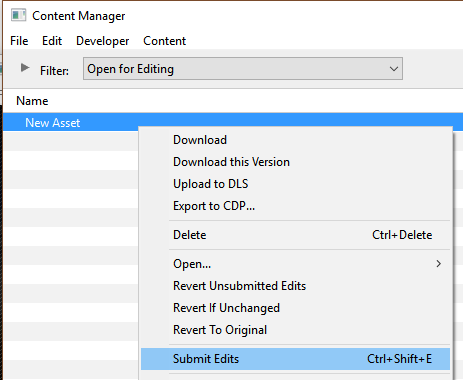Open the Open for Editing filter dropdown
Viewport: 463px width, 380px height.
243,69
